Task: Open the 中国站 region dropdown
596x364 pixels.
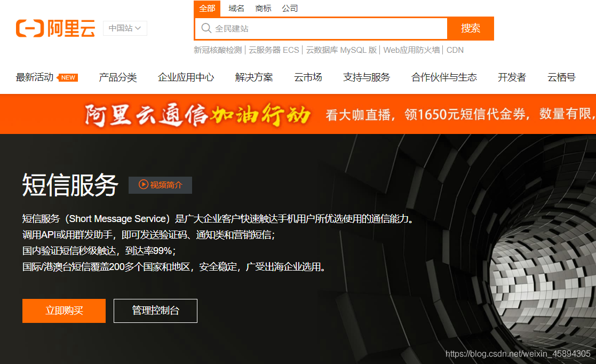Action: coord(125,28)
